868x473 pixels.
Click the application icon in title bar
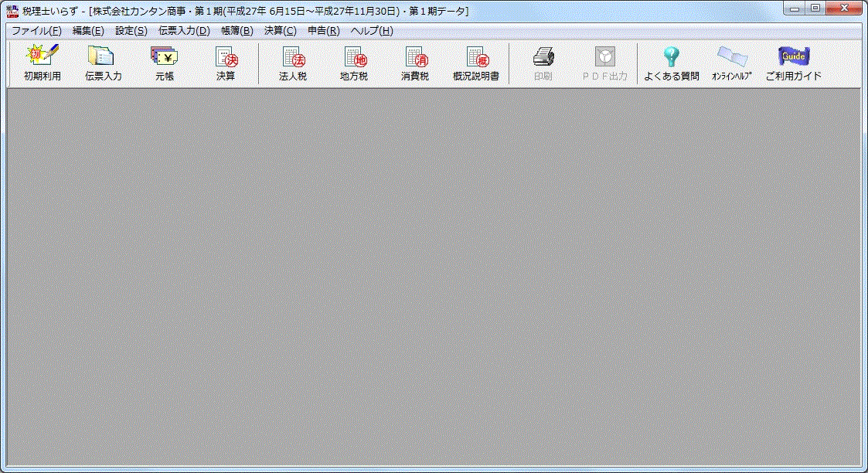[x=12, y=11]
